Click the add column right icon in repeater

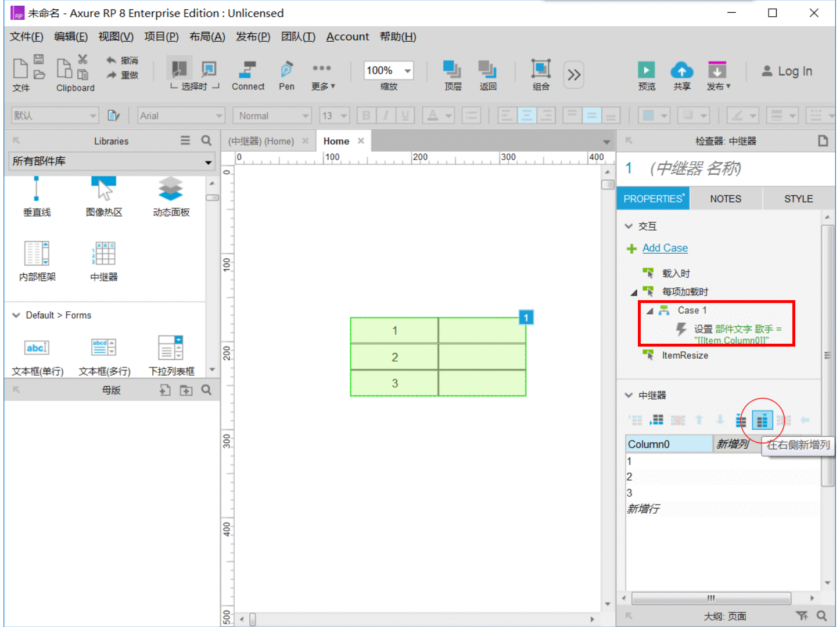tap(762, 420)
